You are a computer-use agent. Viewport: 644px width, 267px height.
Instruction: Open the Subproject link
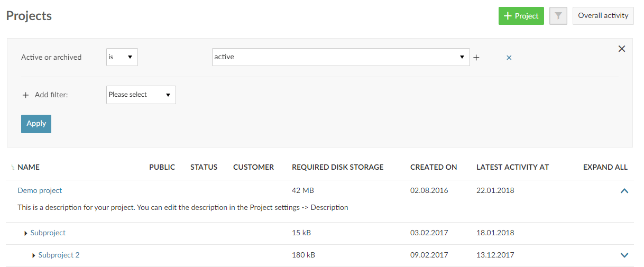pos(48,233)
